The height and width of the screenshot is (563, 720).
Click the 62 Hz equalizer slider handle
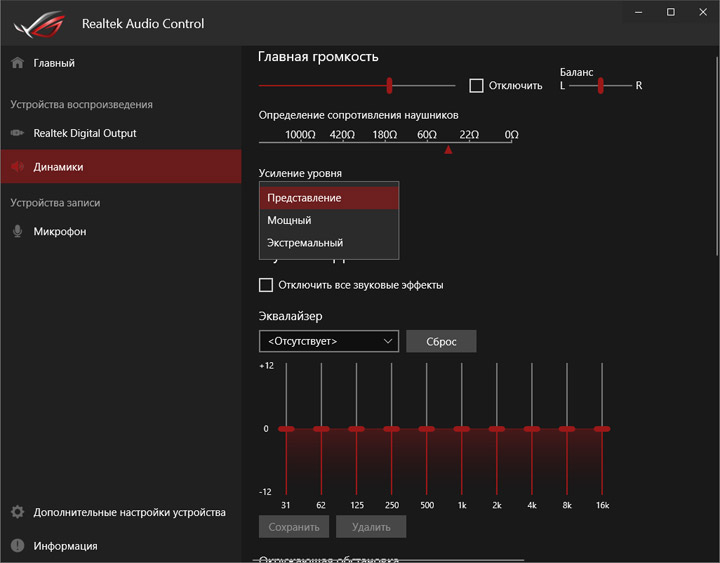click(x=321, y=429)
